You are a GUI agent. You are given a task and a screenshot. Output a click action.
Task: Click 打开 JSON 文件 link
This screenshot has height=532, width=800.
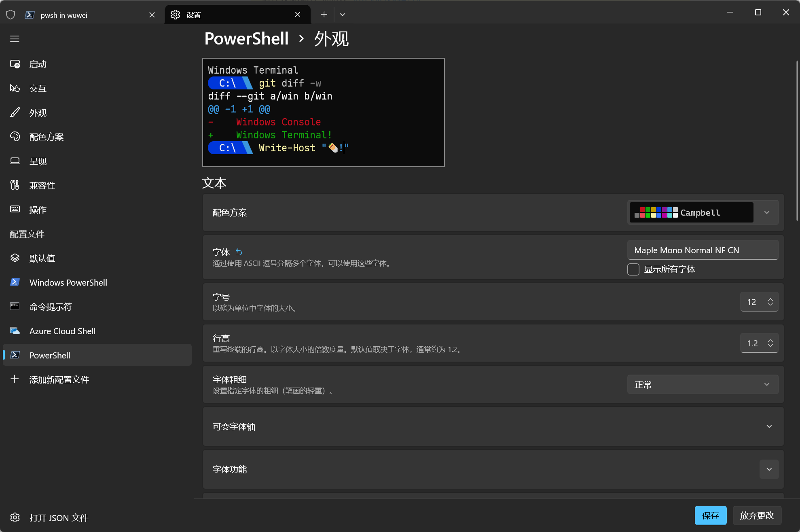point(59,518)
